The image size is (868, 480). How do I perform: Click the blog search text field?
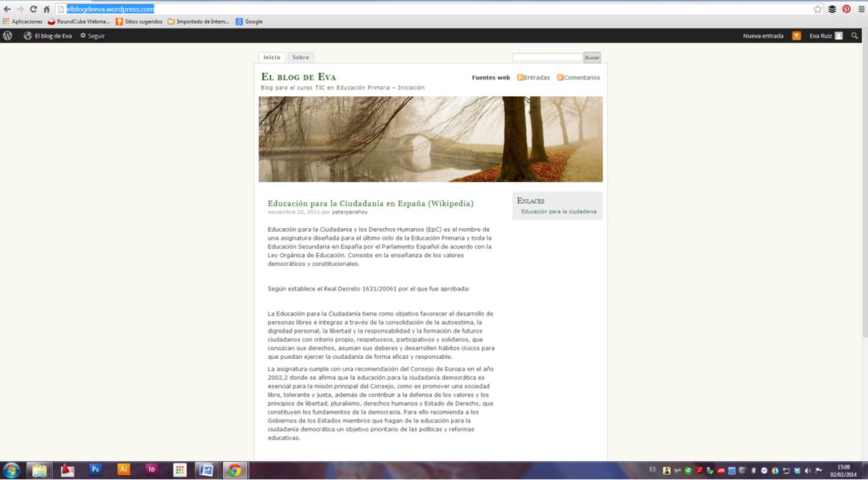pos(547,58)
